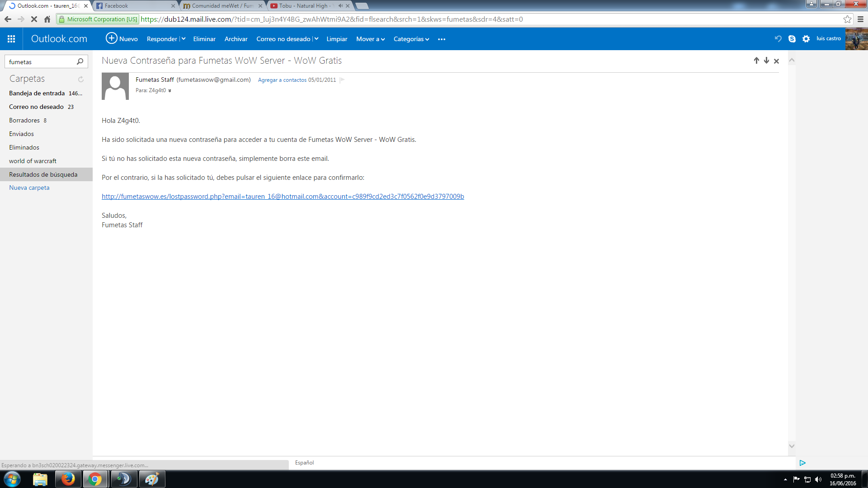868x488 pixels.
Task: Go back in browser
Action: pos(8,19)
